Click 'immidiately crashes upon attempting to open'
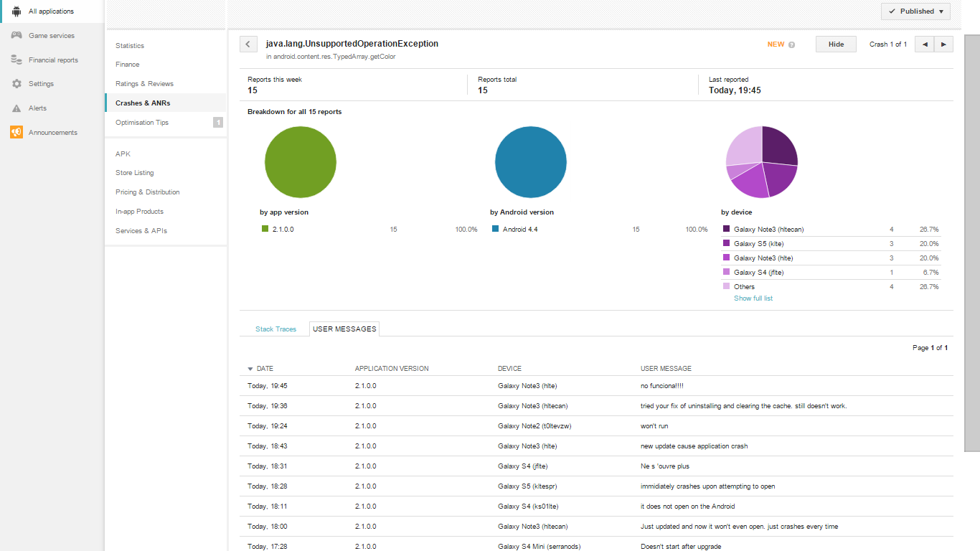This screenshot has height=551, width=980. tap(708, 486)
